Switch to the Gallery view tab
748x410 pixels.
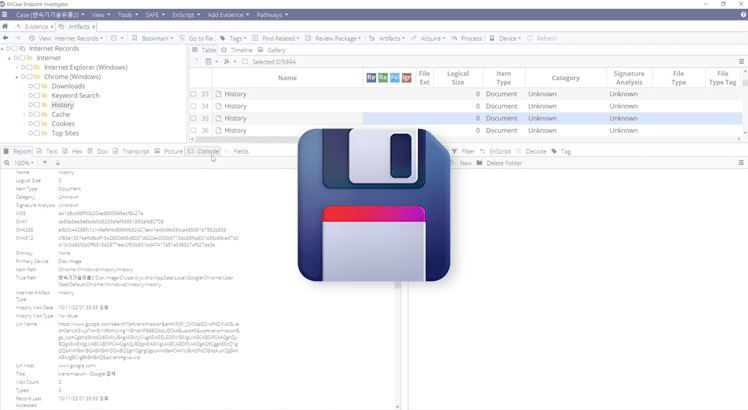271,50
